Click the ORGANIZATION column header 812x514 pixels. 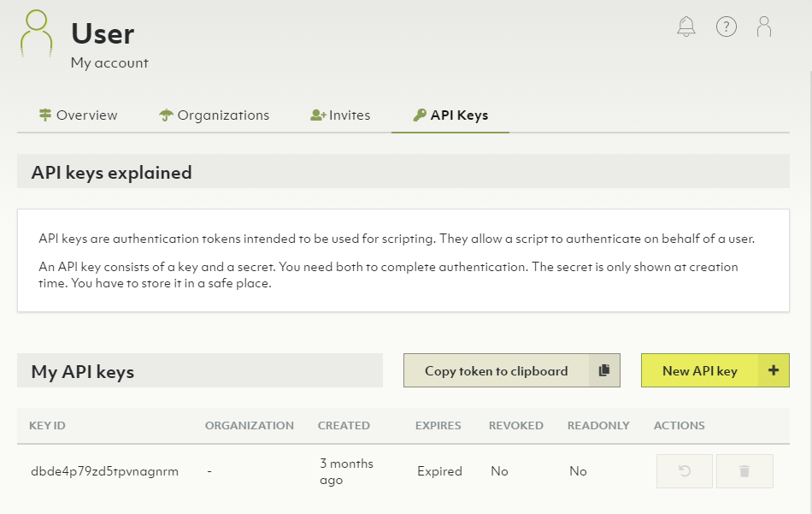point(249,425)
